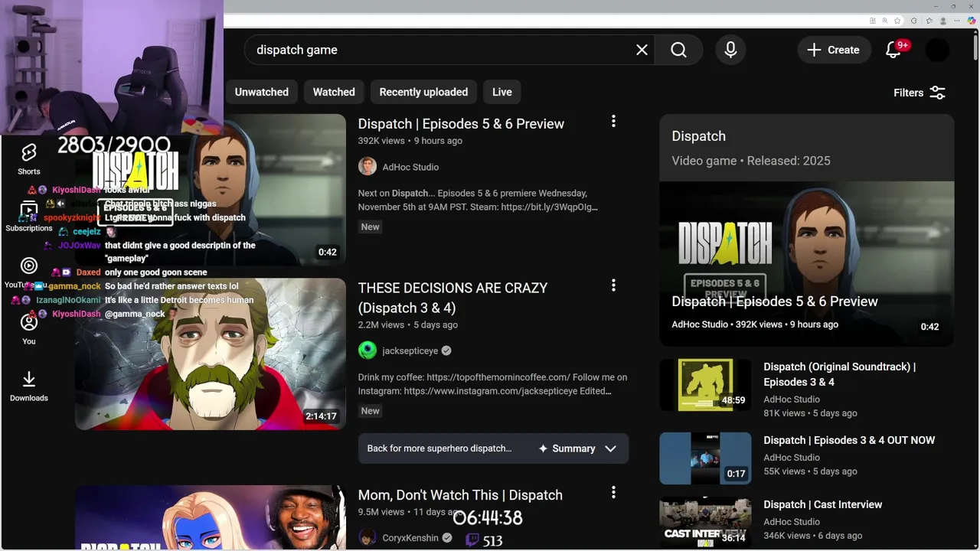Click the magnifying glass search button
The width and height of the screenshot is (980, 551).
coord(678,50)
